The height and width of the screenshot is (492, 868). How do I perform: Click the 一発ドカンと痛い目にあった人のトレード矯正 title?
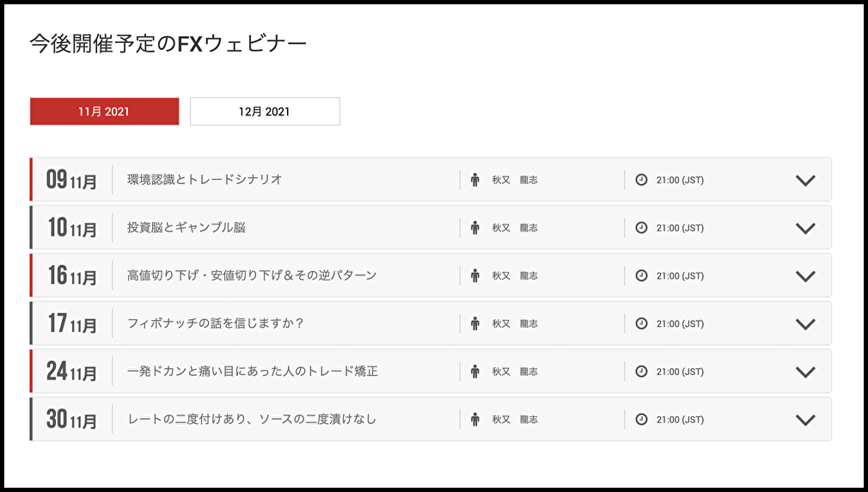click(x=252, y=372)
